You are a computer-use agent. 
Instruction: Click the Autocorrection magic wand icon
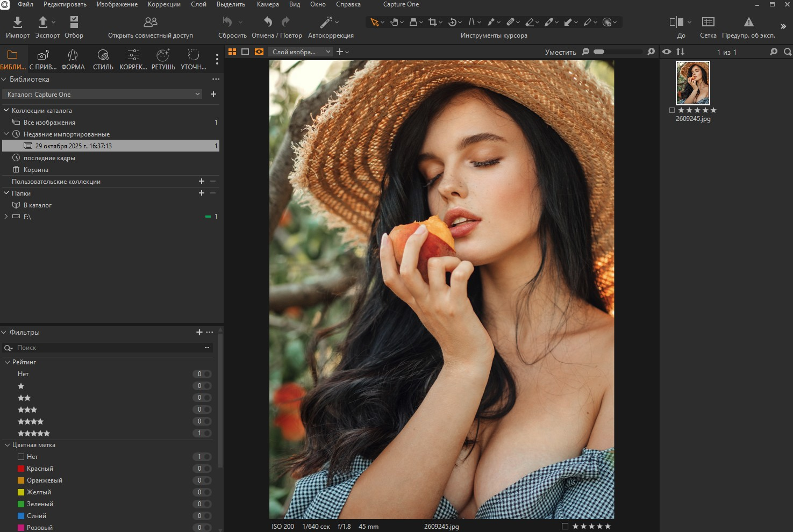click(x=325, y=22)
